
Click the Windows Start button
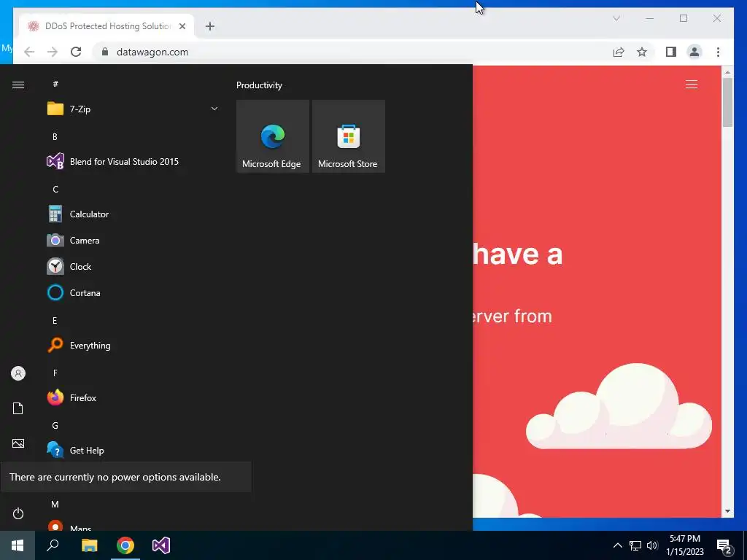click(18, 545)
